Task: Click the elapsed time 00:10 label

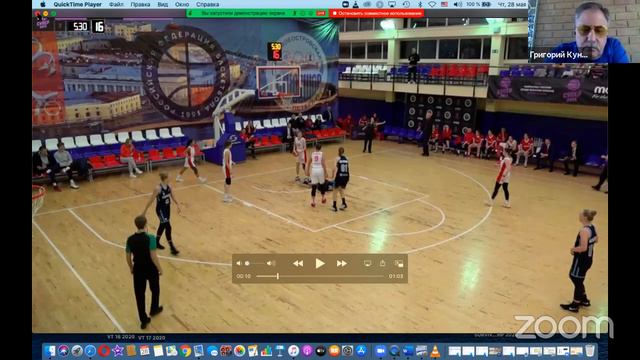Action: [244, 276]
